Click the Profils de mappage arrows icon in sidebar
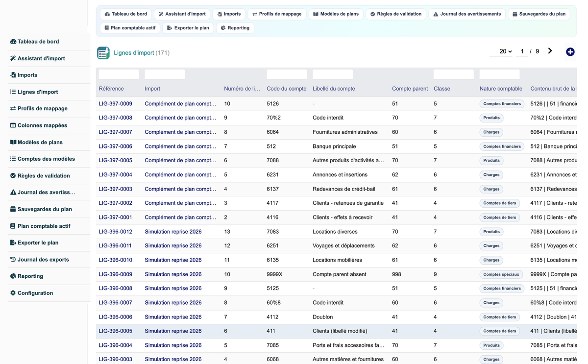The image size is (588, 364). [13, 108]
